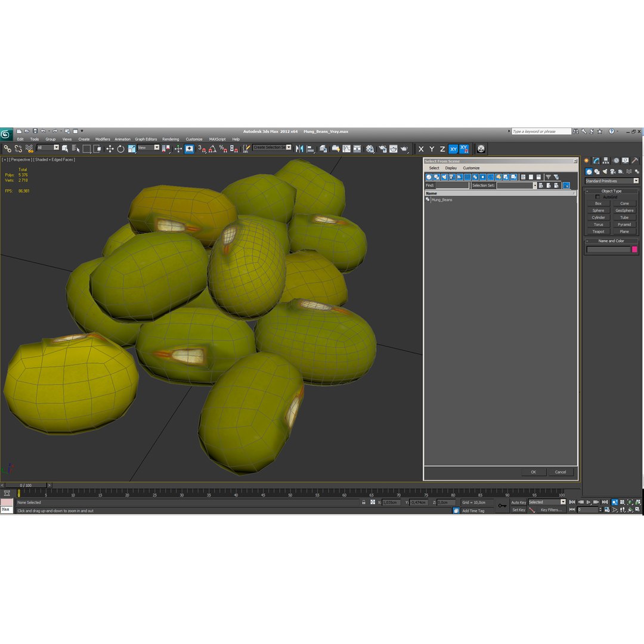Open Customize menu in Select From Scene

[x=471, y=168]
